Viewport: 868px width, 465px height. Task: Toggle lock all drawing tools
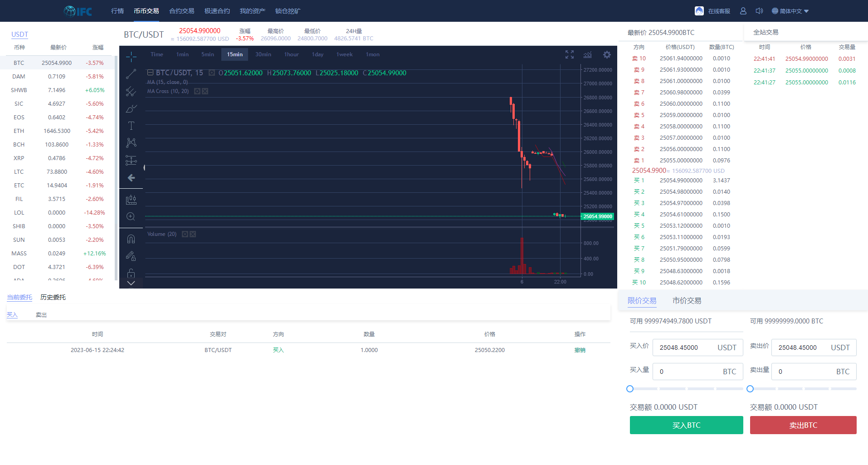(131, 273)
